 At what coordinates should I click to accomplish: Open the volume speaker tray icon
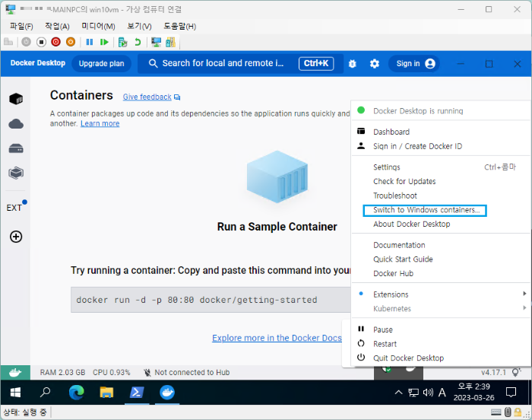click(428, 393)
